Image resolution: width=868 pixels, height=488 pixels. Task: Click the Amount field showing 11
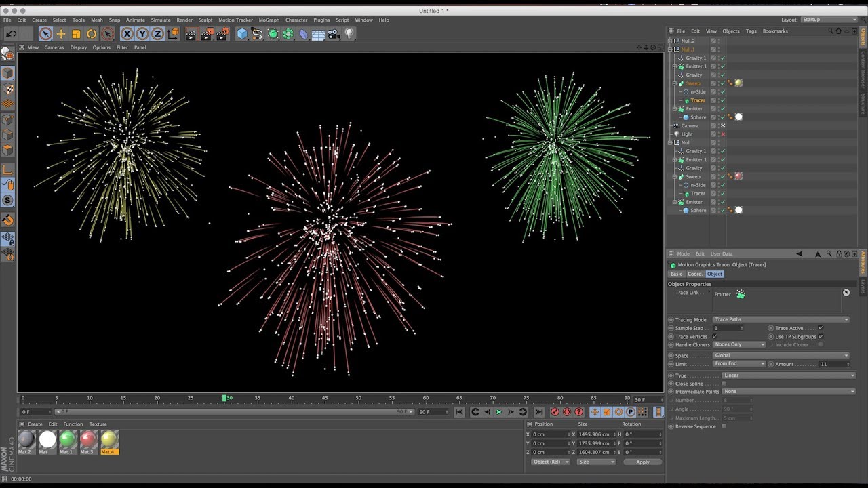[x=833, y=364]
